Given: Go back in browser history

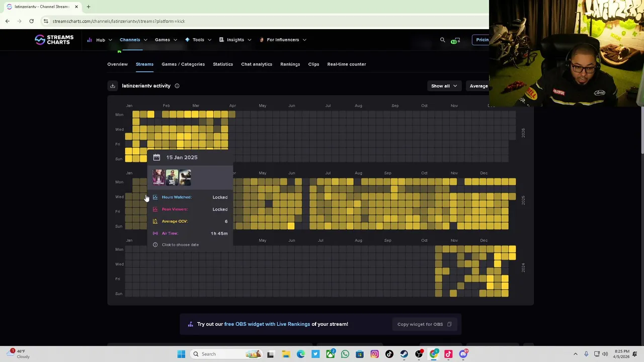Looking at the screenshot, I should (7, 21).
